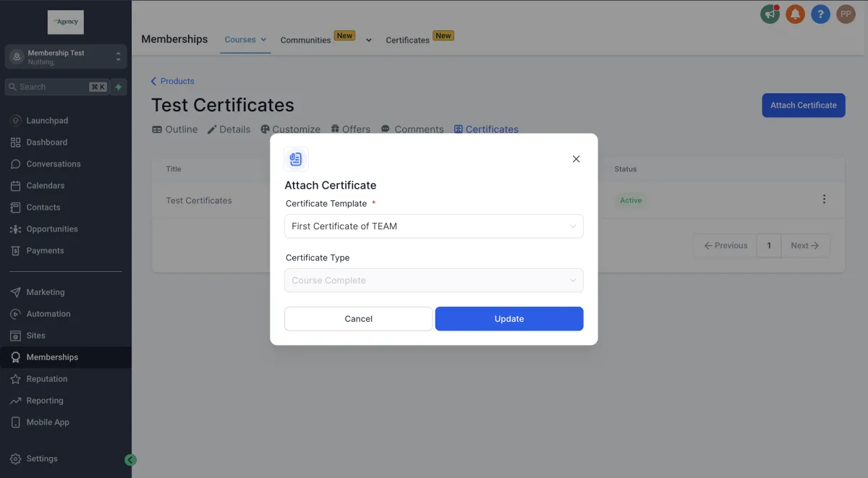This screenshot has height=478, width=868.
Task: Switch to the Customize tab
Action: [290, 129]
